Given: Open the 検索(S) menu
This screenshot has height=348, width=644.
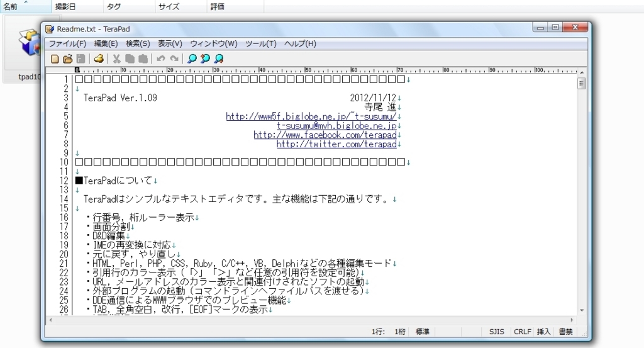Looking at the screenshot, I should pyautogui.click(x=138, y=43).
